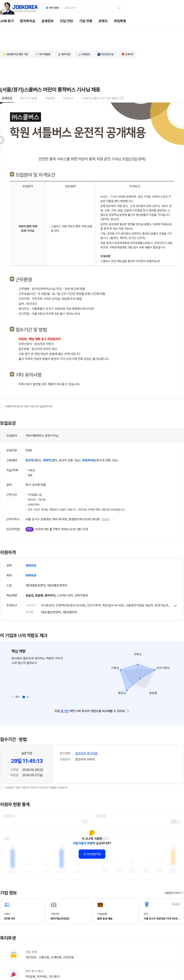Click the 물류·운송·배송 industry value
Image resolution: width=184 pixels, height=980 pixels.
105,918
